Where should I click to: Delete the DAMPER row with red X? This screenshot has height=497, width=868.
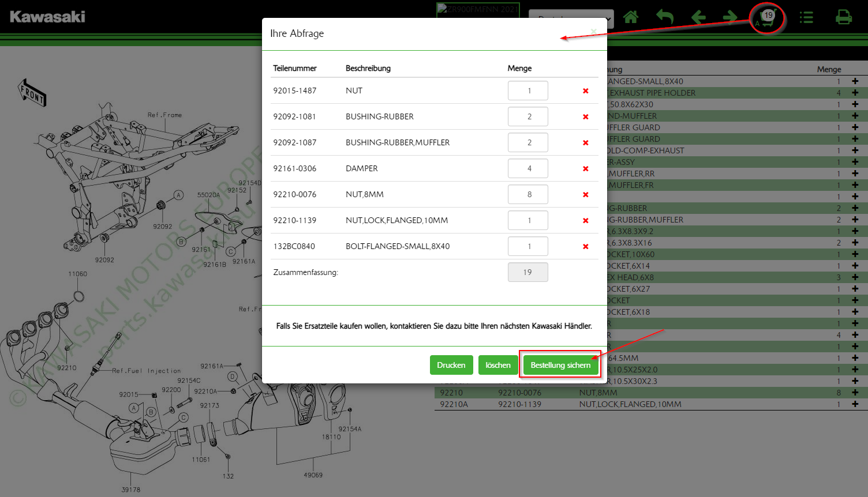tap(585, 168)
